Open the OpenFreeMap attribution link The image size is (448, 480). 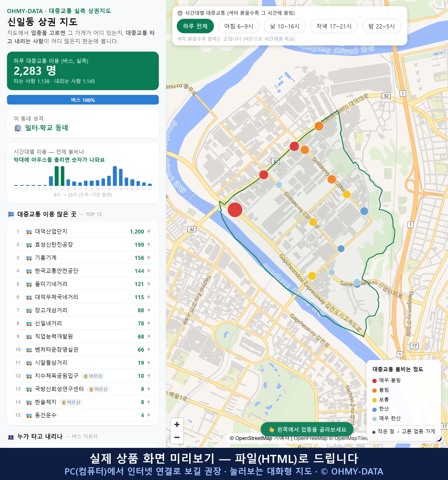(x=311, y=438)
